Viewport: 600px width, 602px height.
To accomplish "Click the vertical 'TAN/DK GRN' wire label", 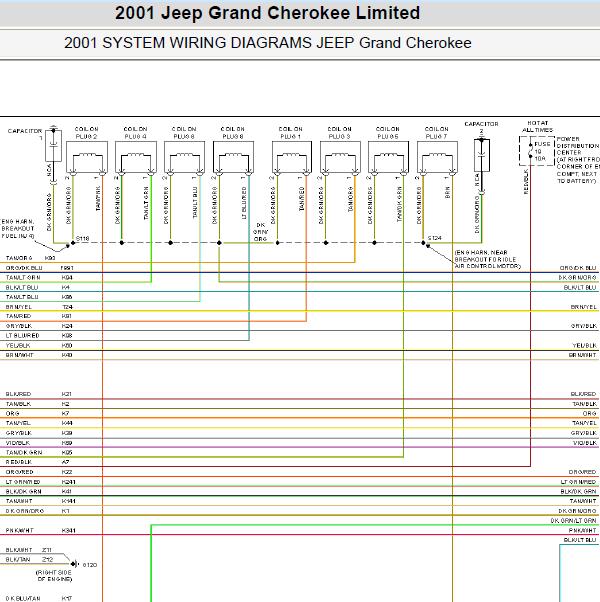I will click(x=399, y=204).
